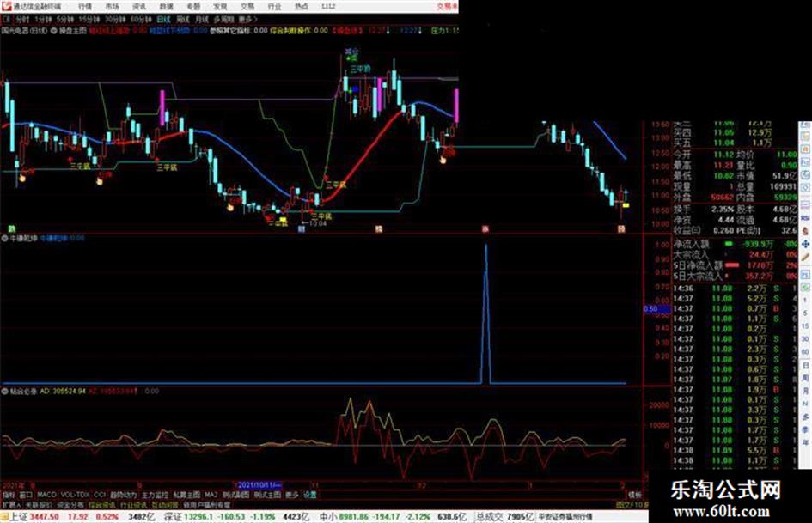Select the VOL-TDX indicator tab
The image size is (812, 523).
[76, 495]
